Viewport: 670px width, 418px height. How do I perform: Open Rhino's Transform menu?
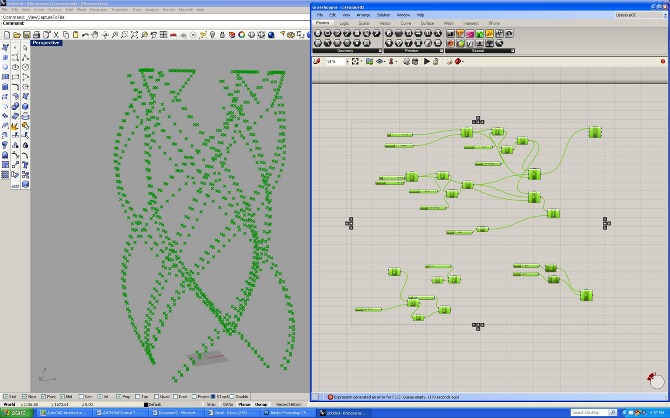click(x=119, y=9)
